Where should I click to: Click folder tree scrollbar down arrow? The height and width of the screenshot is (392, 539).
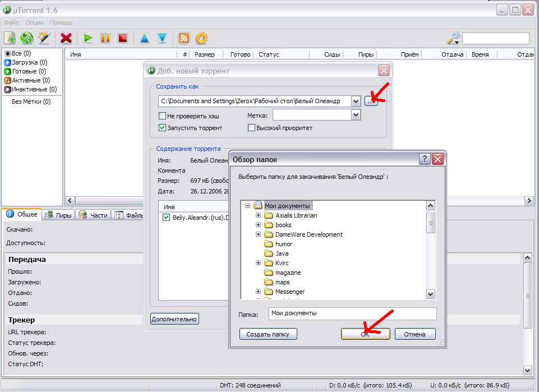430,294
